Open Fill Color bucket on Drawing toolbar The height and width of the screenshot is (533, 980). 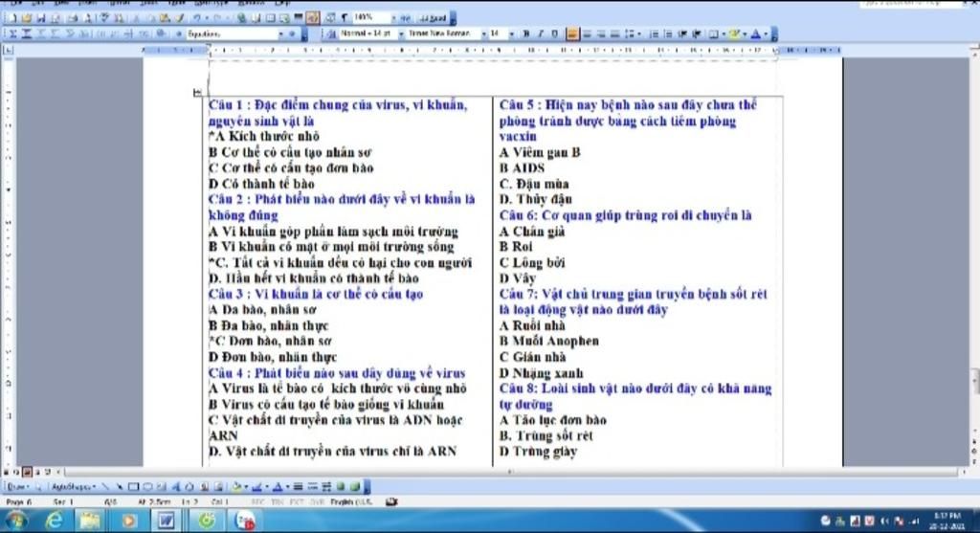coord(237,487)
